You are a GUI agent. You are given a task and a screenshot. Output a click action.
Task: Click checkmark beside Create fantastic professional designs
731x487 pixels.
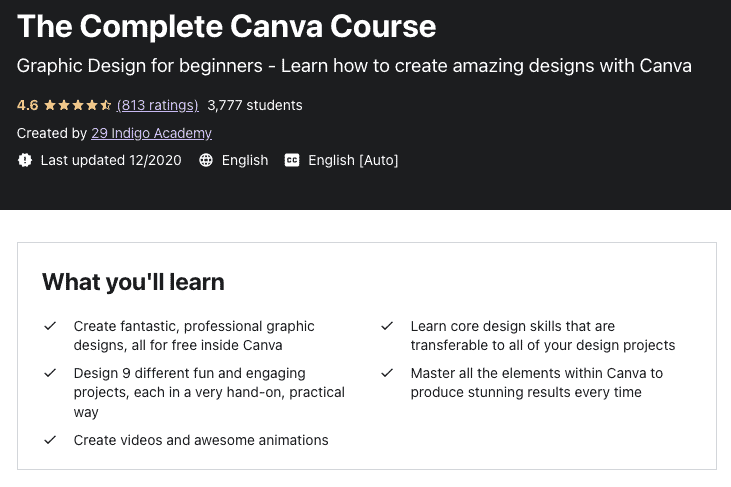50,326
